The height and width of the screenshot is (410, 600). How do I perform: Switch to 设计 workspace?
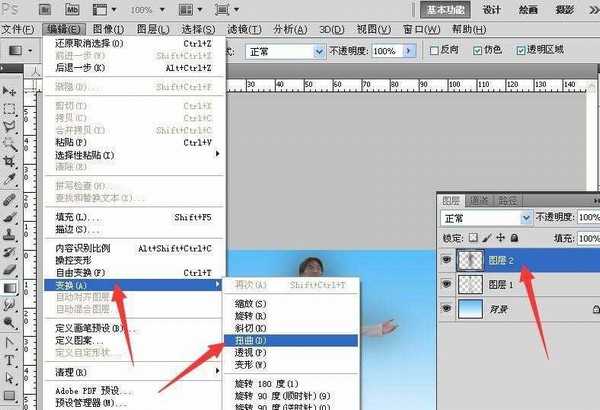pyautogui.click(x=491, y=10)
